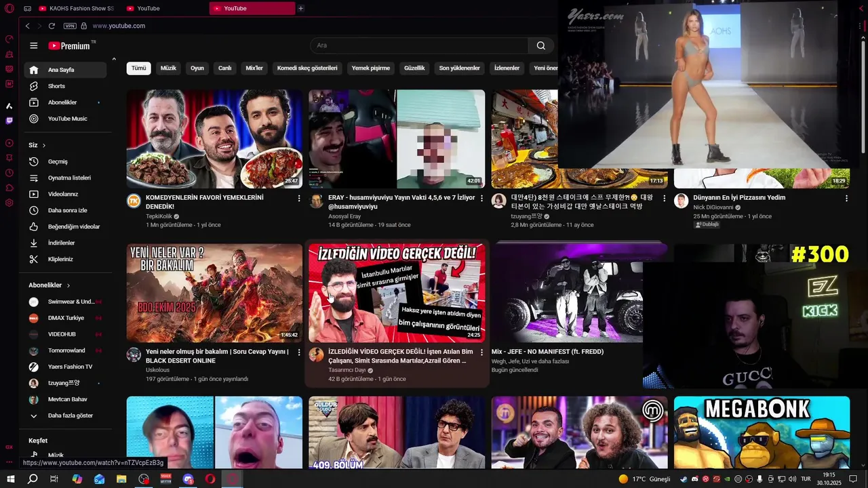Open Windows Start menu
Viewport: 868px width, 488px height.
(10, 479)
